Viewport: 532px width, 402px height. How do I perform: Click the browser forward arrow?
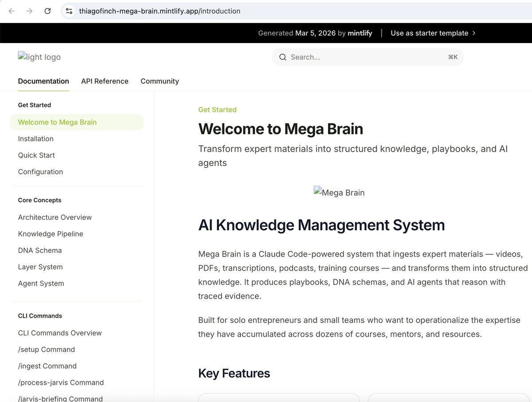click(29, 11)
